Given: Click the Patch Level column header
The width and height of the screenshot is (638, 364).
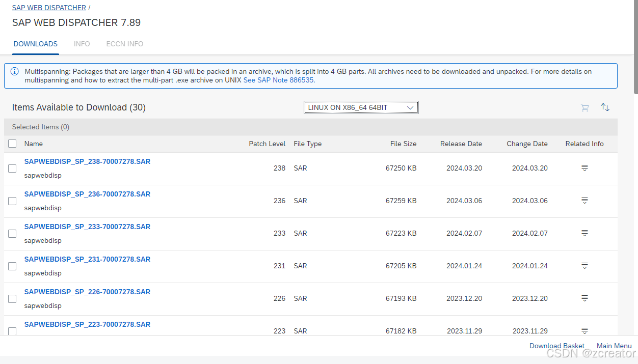Looking at the screenshot, I should click(x=267, y=144).
